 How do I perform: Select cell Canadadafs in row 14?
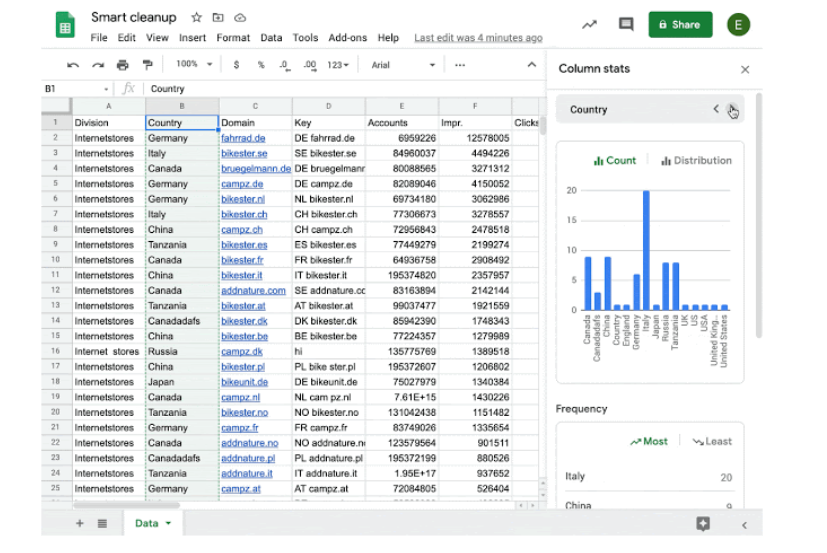point(182,321)
